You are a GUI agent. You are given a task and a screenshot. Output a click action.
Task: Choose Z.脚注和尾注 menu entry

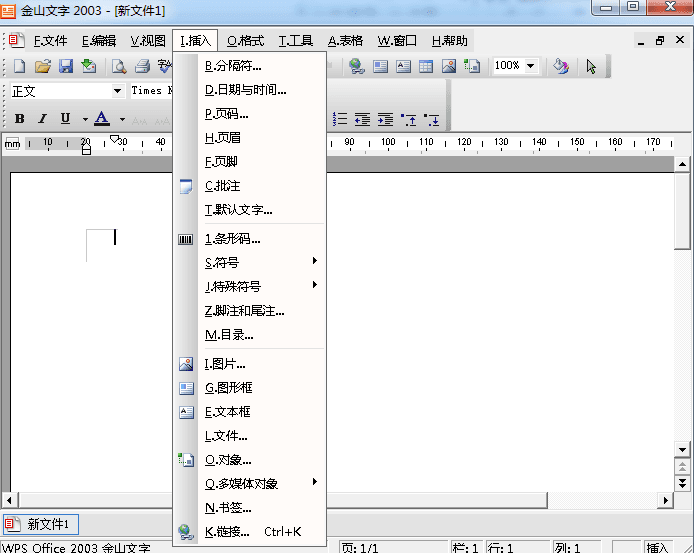[x=251, y=311]
